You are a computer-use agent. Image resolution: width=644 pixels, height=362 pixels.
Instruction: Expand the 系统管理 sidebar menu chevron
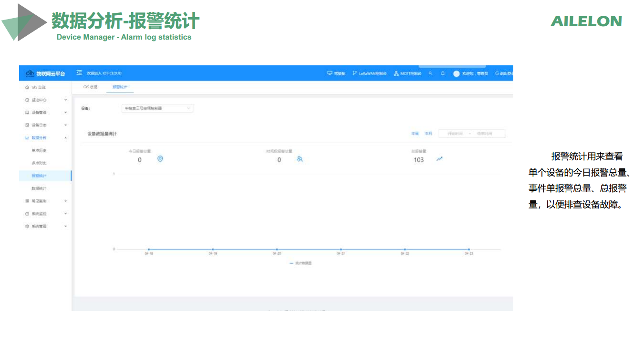[x=66, y=226]
